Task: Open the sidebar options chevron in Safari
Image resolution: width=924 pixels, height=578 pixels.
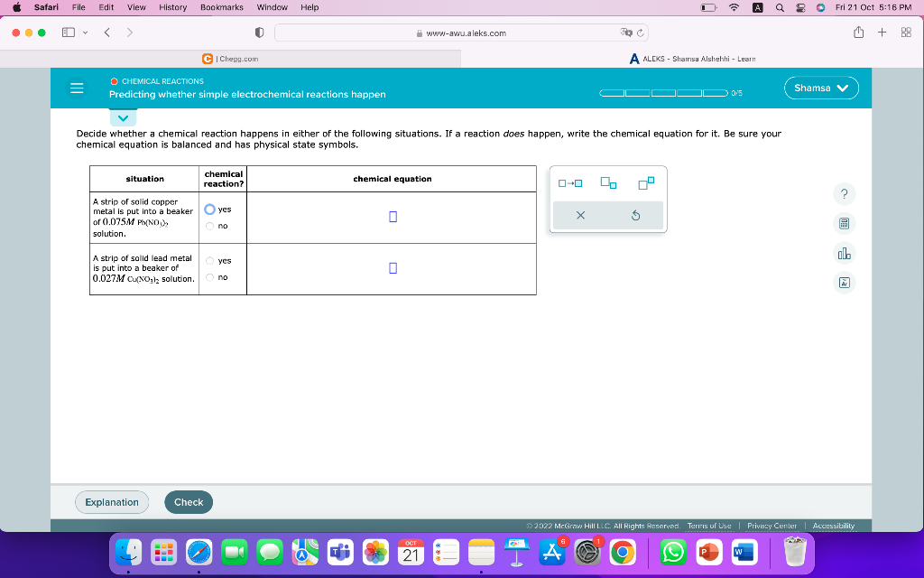Action: point(86,33)
